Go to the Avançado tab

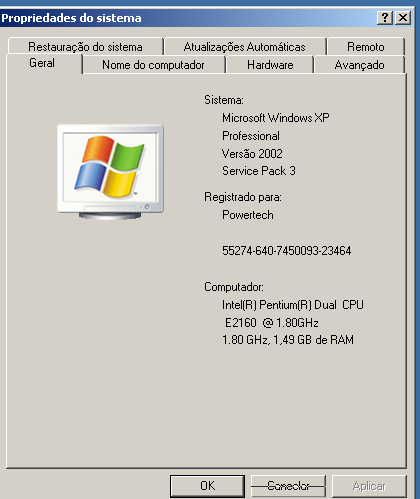pyautogui.click(x=360, y=65)
